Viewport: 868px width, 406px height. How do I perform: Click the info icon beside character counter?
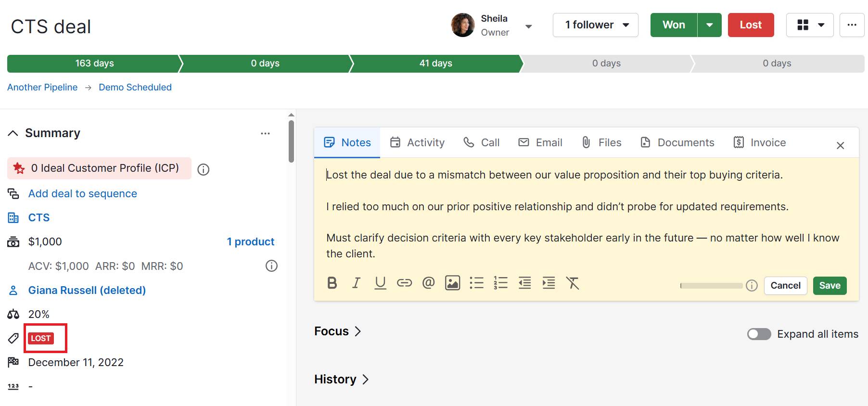coord(752,286)
